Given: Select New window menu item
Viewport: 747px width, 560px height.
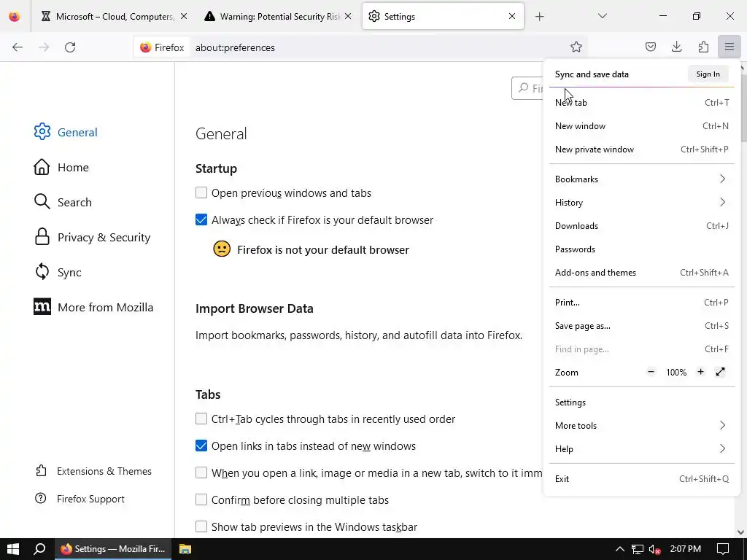Looking at the screenshot, I should [x=641, y=125].
